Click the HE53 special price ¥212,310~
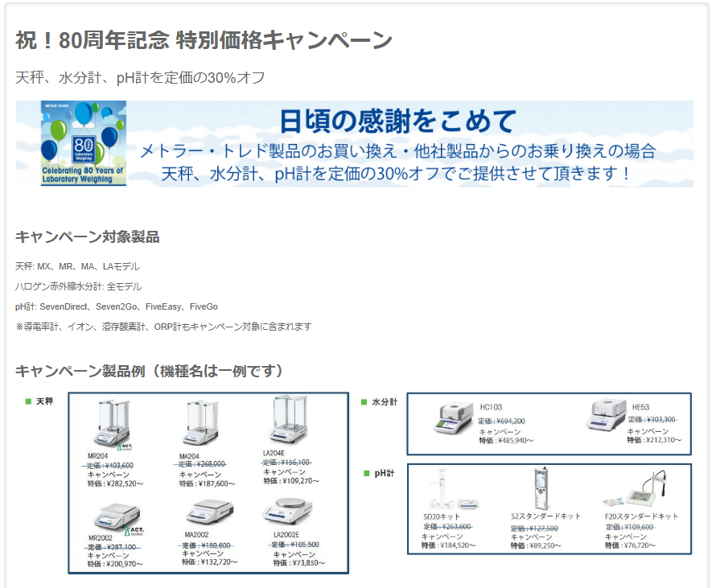Viewport: 712px width, 588px height. 654,440
